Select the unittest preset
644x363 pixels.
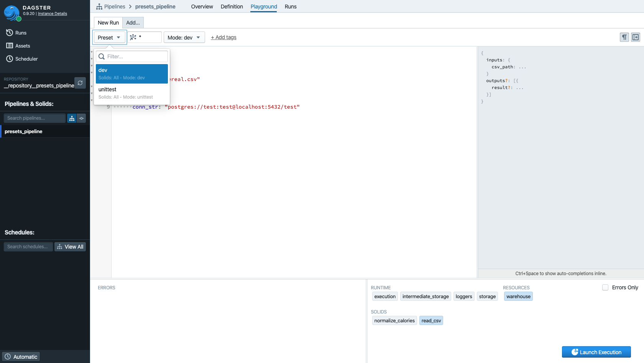coord(132,93)
